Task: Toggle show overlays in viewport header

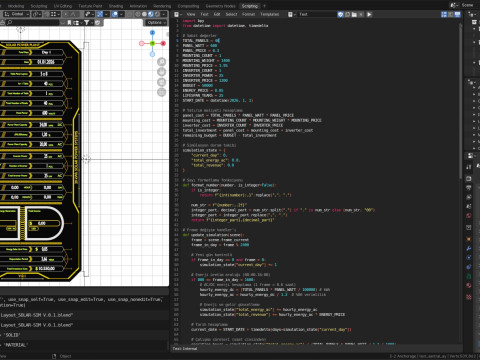Action: coord(115,14)
